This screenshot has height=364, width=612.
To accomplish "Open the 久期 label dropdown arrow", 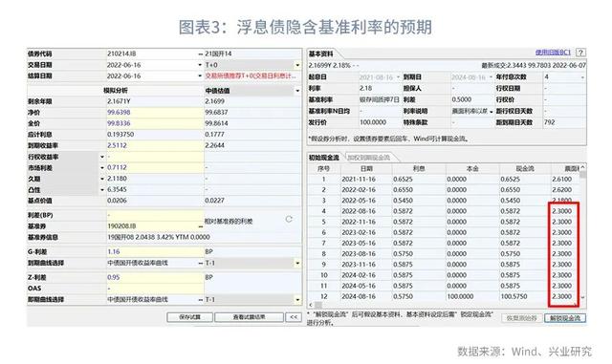I will pyautogui.click(x=102, y=179).
